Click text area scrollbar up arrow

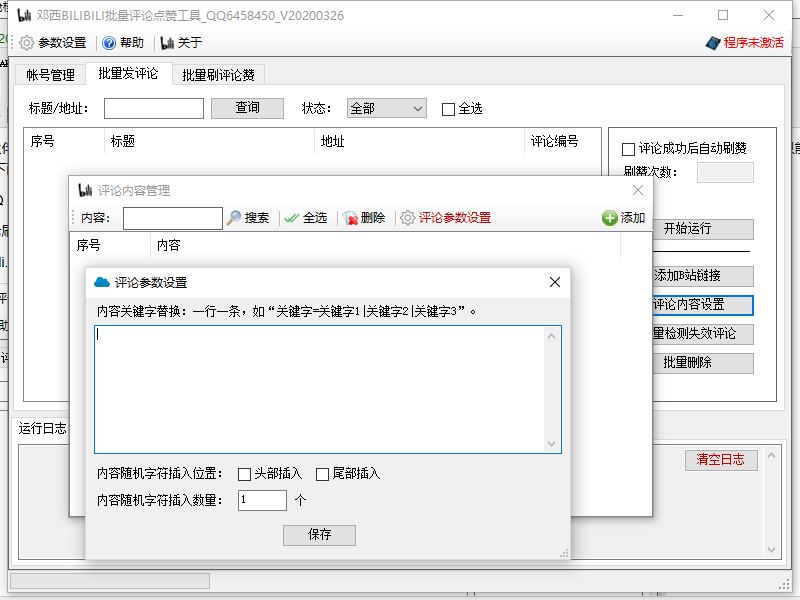552,336
